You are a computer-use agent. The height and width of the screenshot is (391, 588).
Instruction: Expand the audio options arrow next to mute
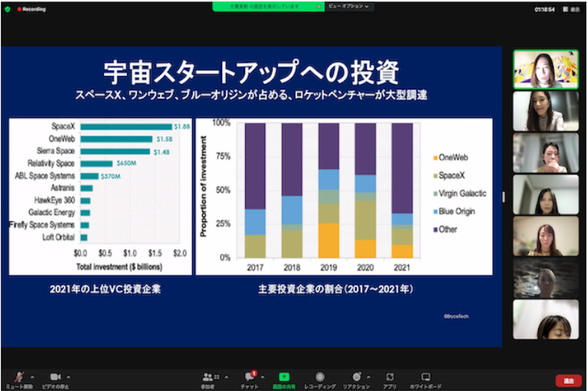[32, 377]
